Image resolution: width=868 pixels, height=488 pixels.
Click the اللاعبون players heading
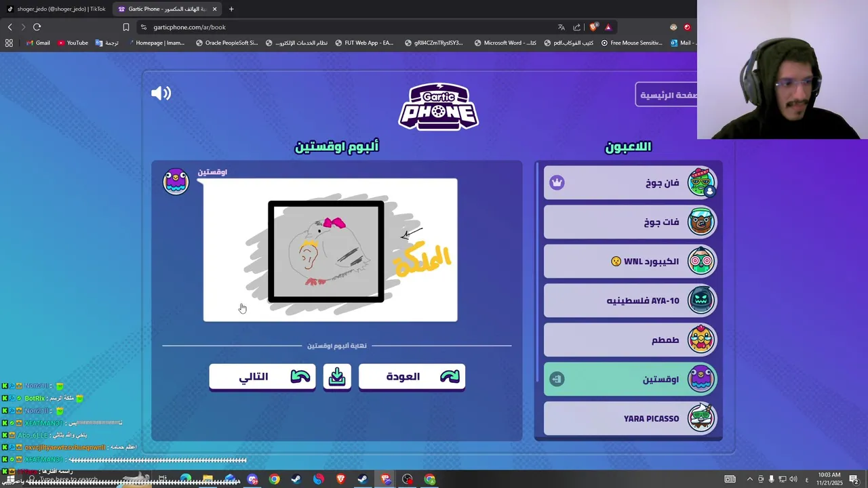(628, 146)
